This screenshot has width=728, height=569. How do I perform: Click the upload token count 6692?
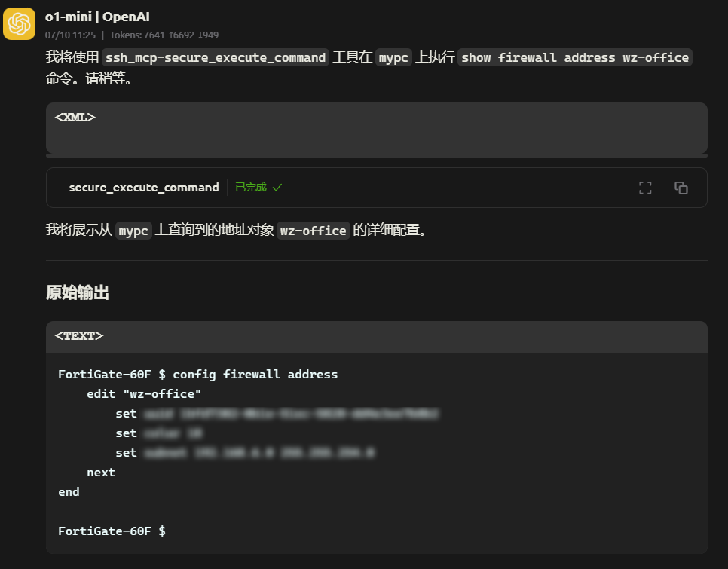pyautogui.click(x=181, y=35)
